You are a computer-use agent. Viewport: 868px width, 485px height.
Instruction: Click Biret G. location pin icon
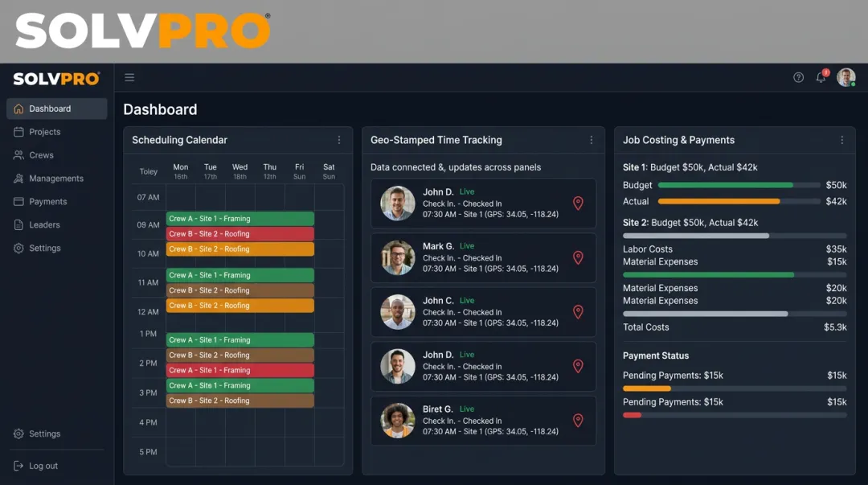point(578,421)
